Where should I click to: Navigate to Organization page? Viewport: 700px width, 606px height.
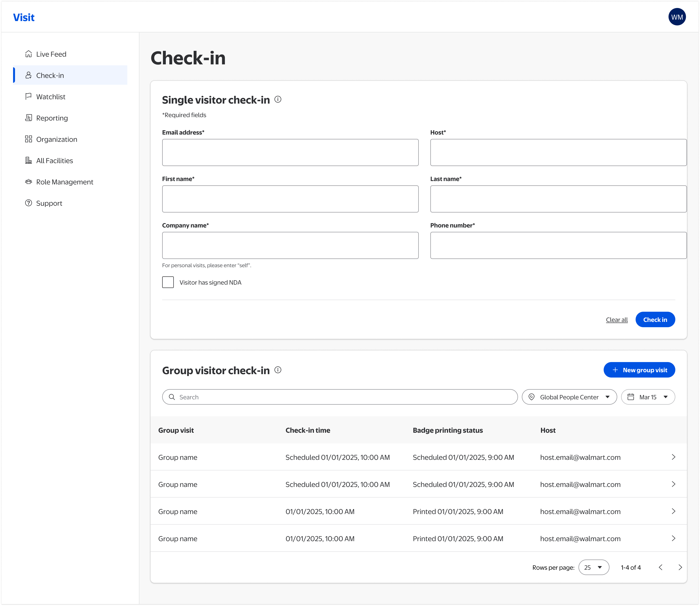pyautogui.click(x=70, y=139)
